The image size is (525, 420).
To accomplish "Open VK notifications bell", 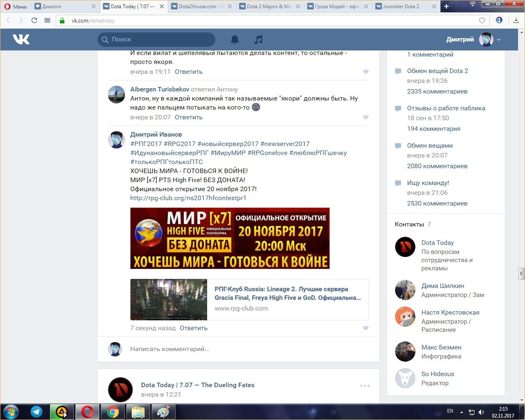I will pyautogui.click(x=235, y=39).
